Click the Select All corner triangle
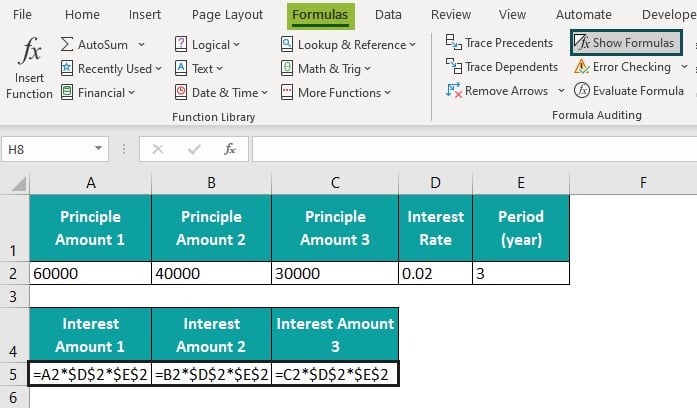Image resolution: width=697 pixels, height=408 pixels. [19, 183]
